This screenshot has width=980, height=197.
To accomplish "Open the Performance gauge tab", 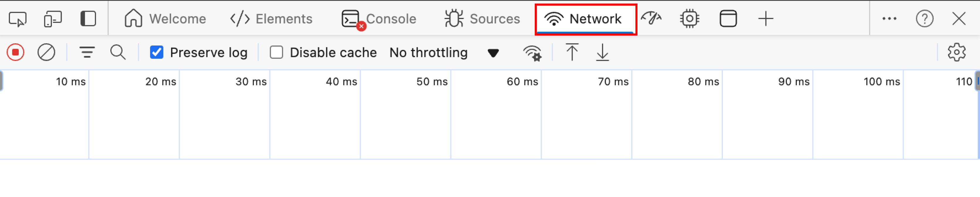I will click(651, 18).
